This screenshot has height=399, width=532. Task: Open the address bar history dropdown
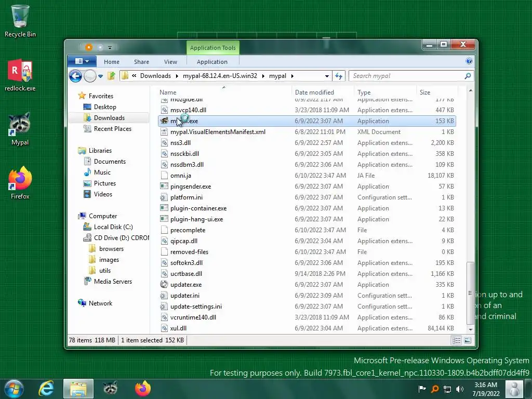click(x=327, y=76)
